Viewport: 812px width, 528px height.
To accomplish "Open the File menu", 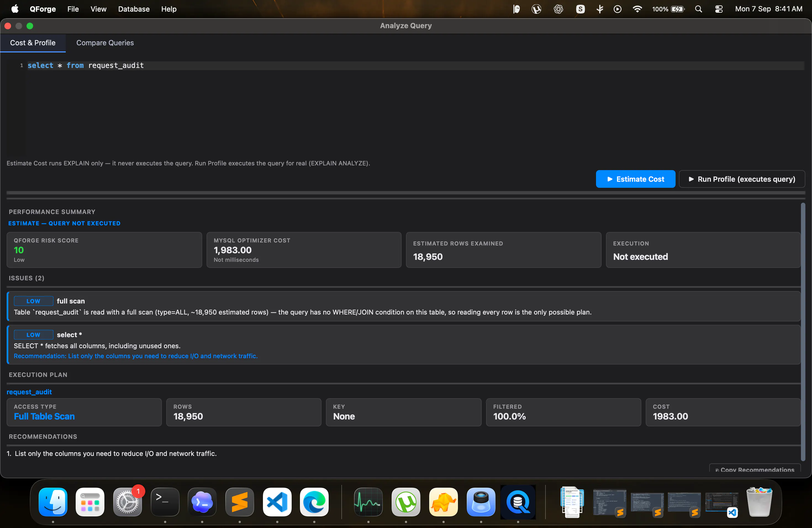I will point(73,9).
